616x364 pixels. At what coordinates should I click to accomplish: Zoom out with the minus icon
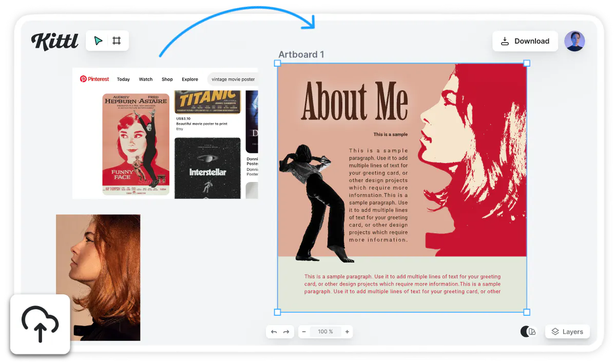tap(304, 332)
